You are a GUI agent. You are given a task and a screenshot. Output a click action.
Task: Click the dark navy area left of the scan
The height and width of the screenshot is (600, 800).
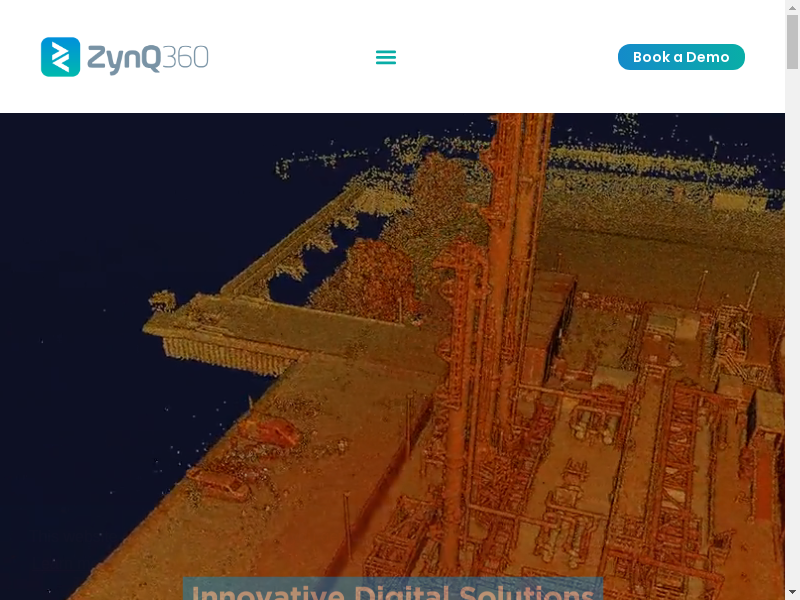click(x=70, y=300)
